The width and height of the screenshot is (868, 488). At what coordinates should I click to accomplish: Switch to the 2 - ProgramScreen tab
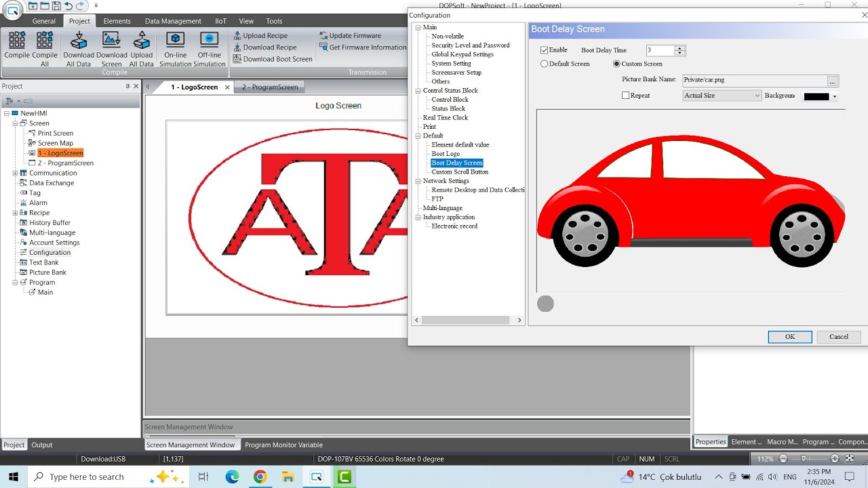pyautogui.click(x=270, y=87)
